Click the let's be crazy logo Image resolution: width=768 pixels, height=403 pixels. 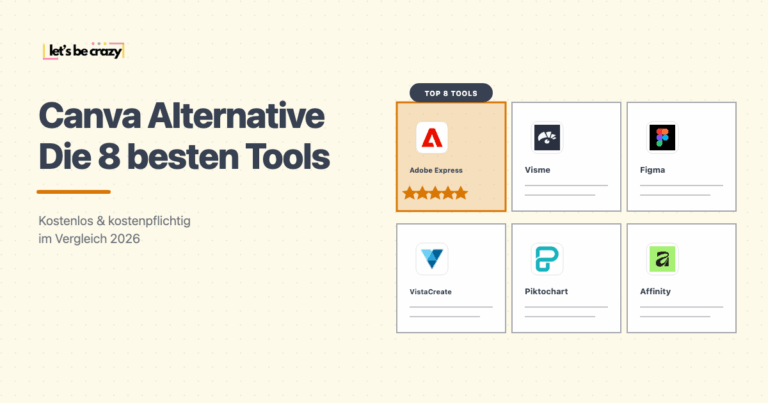pyautogui.click(x=83, y=51)
